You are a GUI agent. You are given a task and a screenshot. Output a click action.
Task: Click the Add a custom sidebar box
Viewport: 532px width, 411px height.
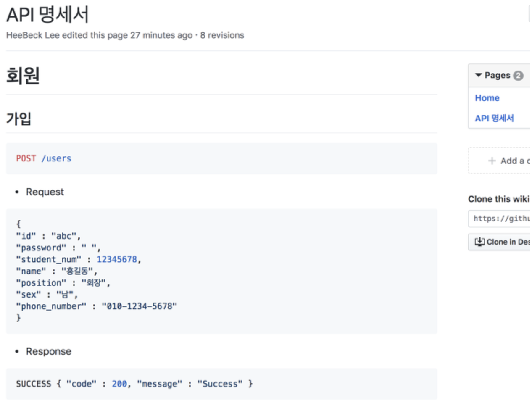[500, 161]
